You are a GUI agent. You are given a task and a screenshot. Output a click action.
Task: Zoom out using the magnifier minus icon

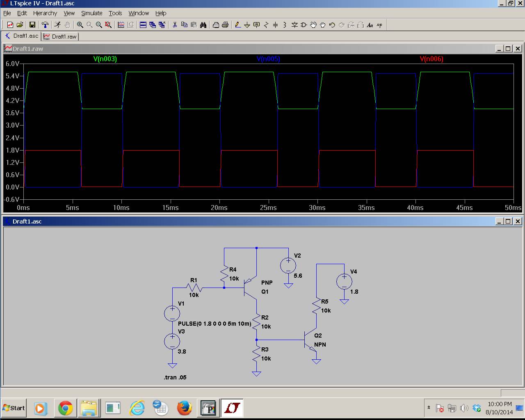pyautogui.click(x=99, y=25)
